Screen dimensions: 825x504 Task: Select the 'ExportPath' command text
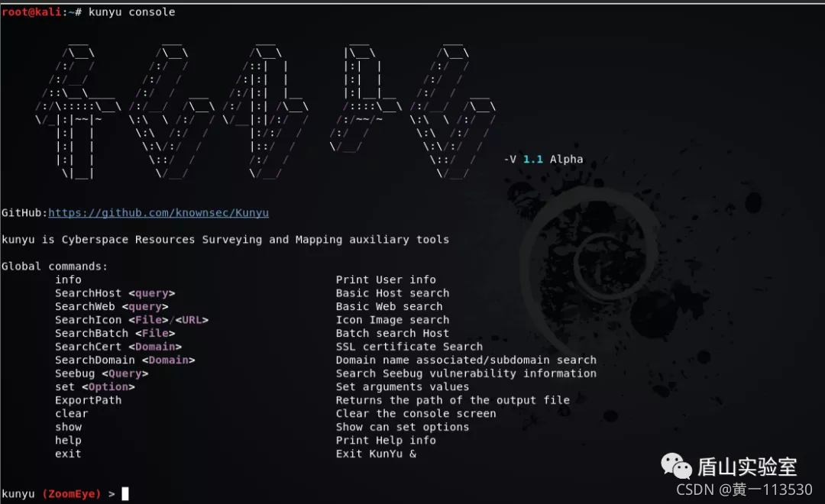point(89,400)
